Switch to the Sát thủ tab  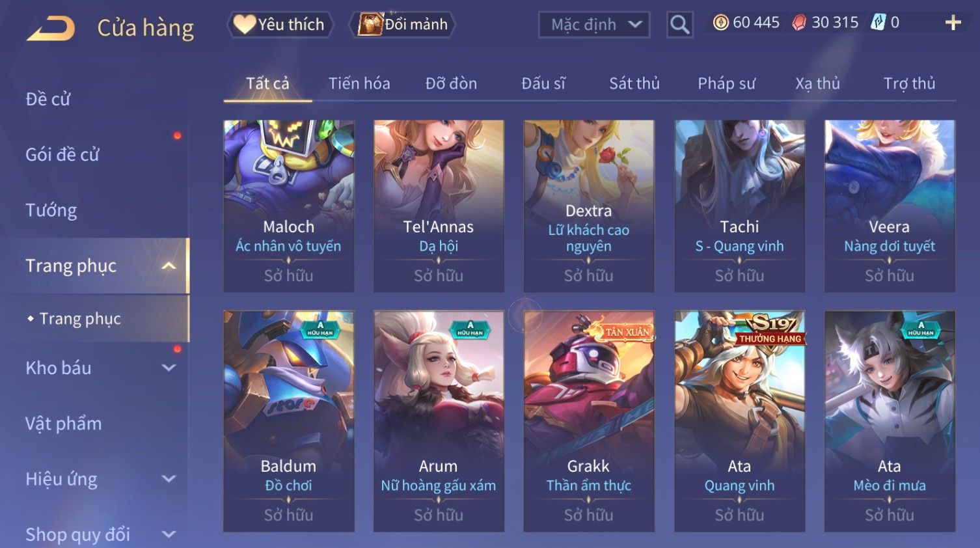[x=634, y=83]
